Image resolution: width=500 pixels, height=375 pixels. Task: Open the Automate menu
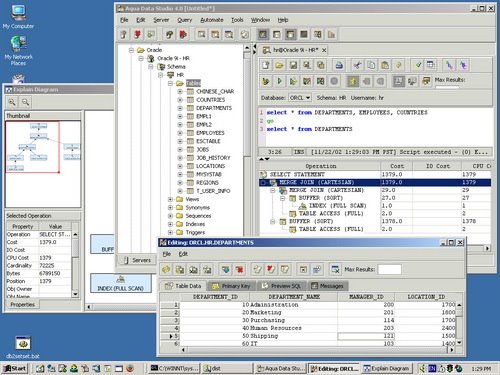pyautogui.click(x=212, y=20)
